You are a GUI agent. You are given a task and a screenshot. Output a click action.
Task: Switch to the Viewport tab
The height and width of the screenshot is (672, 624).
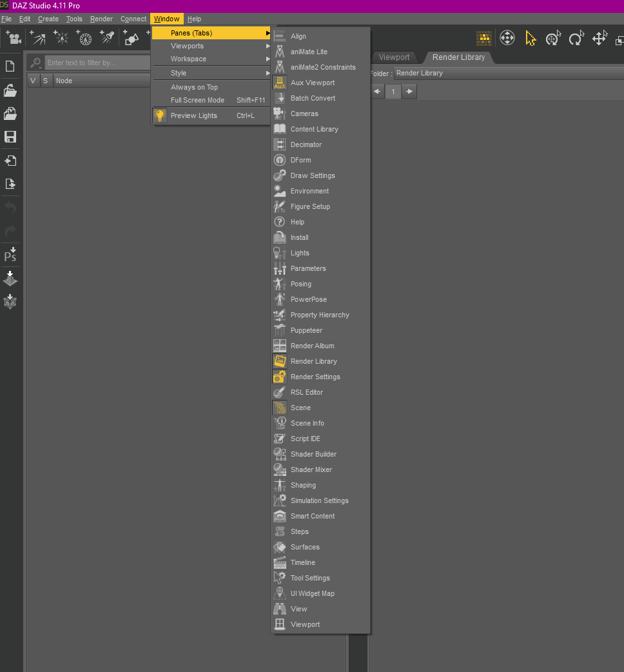394,57
